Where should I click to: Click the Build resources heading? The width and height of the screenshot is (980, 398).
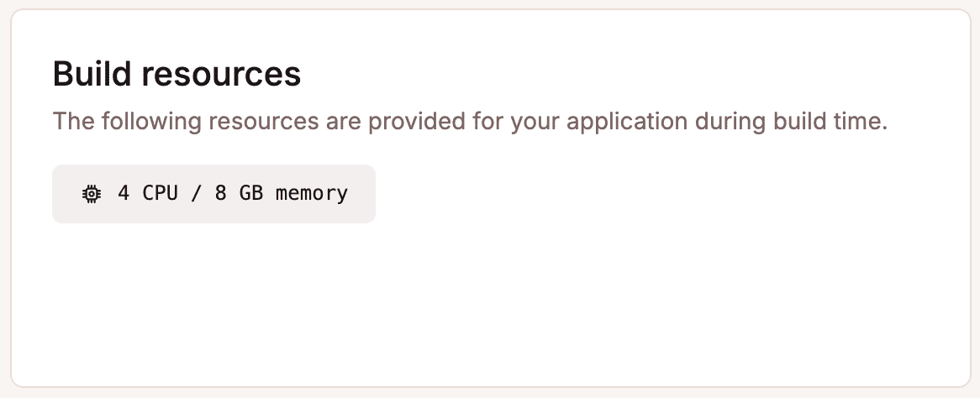(177, 74)
